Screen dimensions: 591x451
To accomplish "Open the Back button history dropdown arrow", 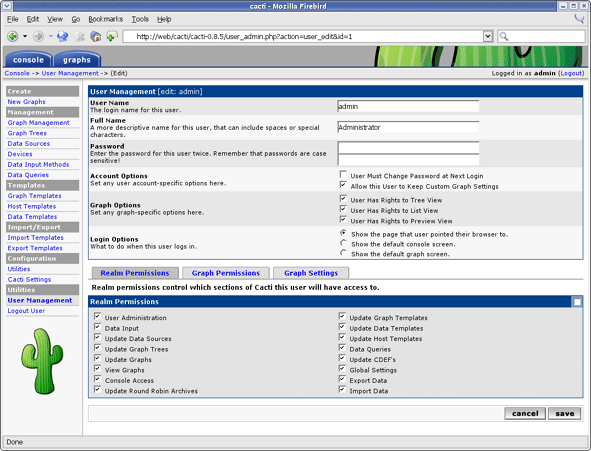I will (x=25, y=37).
